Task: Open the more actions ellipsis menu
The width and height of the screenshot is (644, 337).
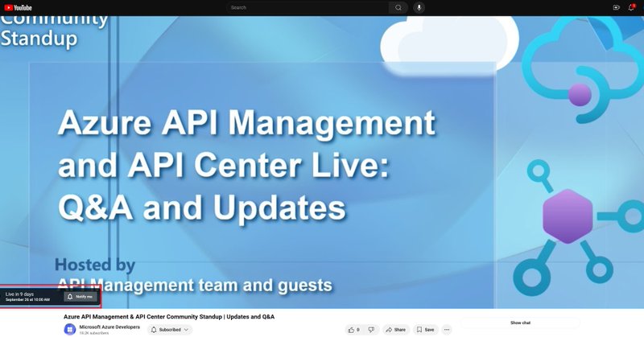Action: pos(447,330)
